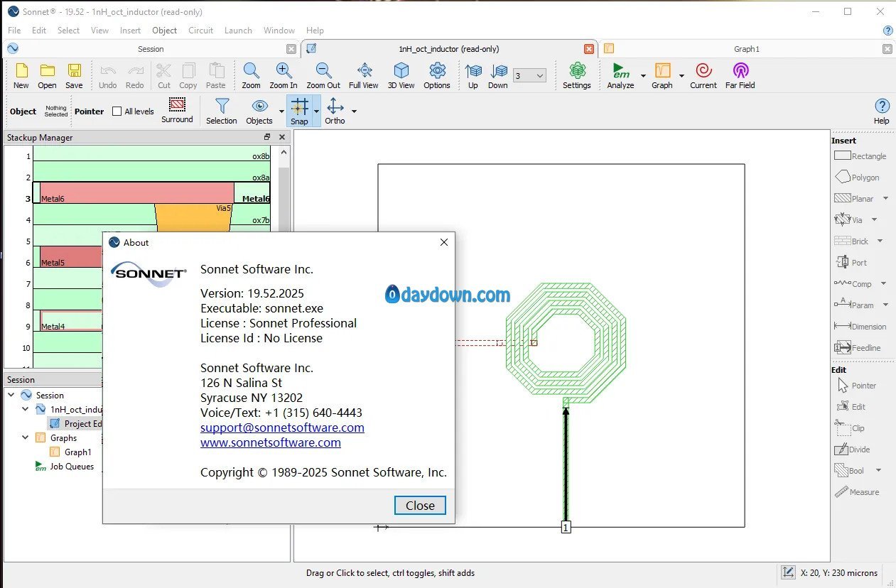This screenshot has height=588, width=896.
Task: Select the Metal5 layer in stackup
Action: coord(71,256)
